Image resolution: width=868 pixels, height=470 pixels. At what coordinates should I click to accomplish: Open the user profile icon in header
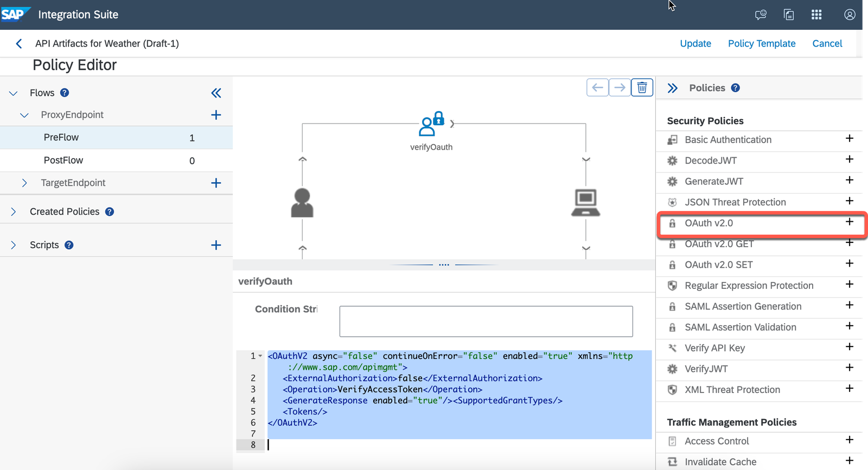coord(850,15)
